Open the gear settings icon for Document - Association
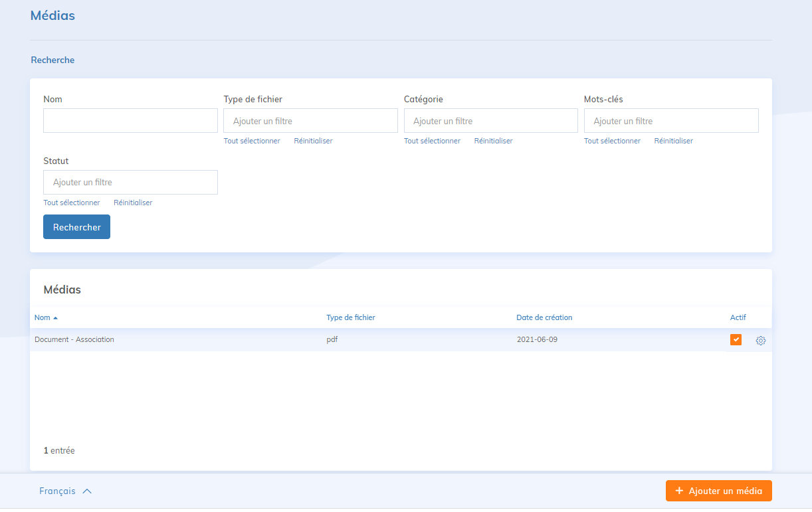812x512 pixels. [761, 341]
